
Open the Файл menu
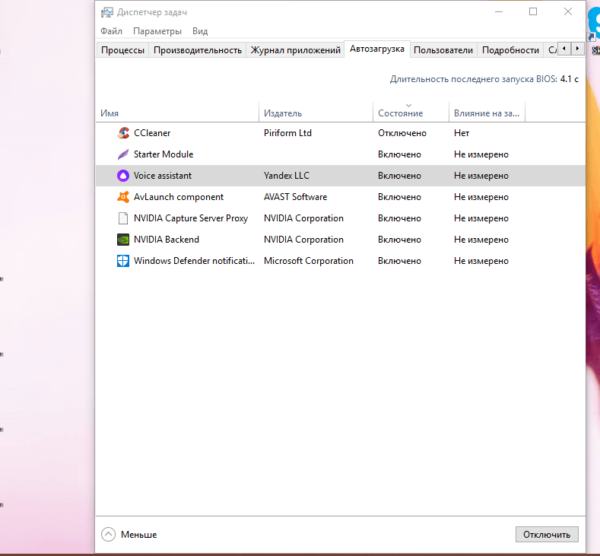[111, 31]
